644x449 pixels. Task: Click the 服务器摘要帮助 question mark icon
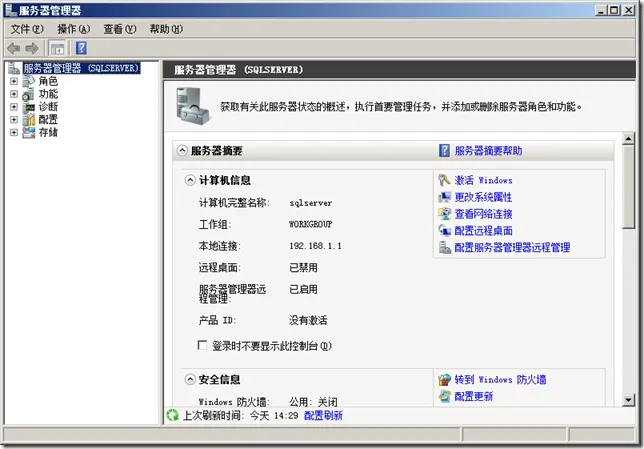(x=444, y=151)
